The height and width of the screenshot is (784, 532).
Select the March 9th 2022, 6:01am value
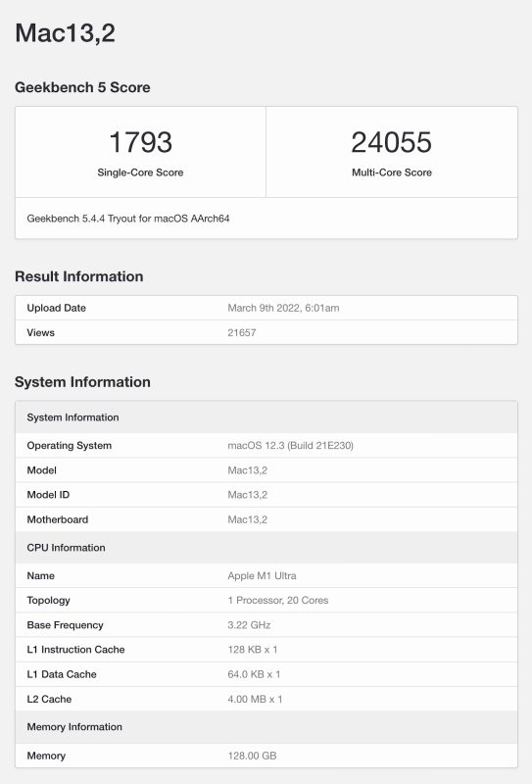(x=283, y=308)
